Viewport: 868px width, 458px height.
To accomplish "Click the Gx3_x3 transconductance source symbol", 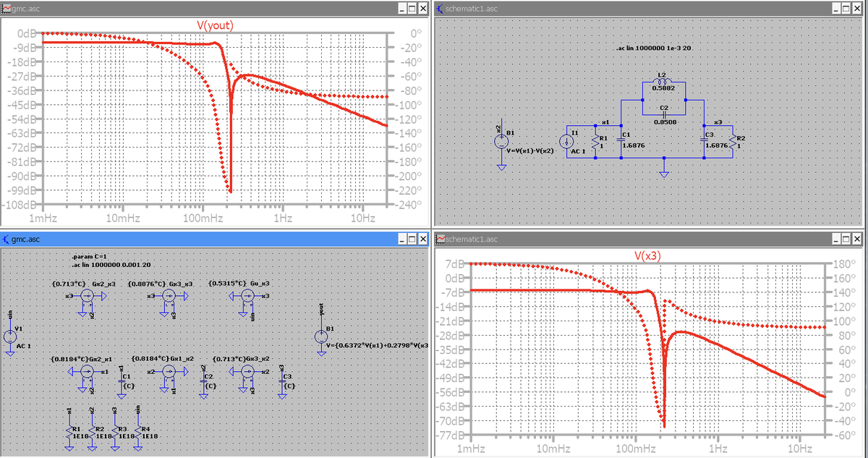I will (x=169, y=297).
